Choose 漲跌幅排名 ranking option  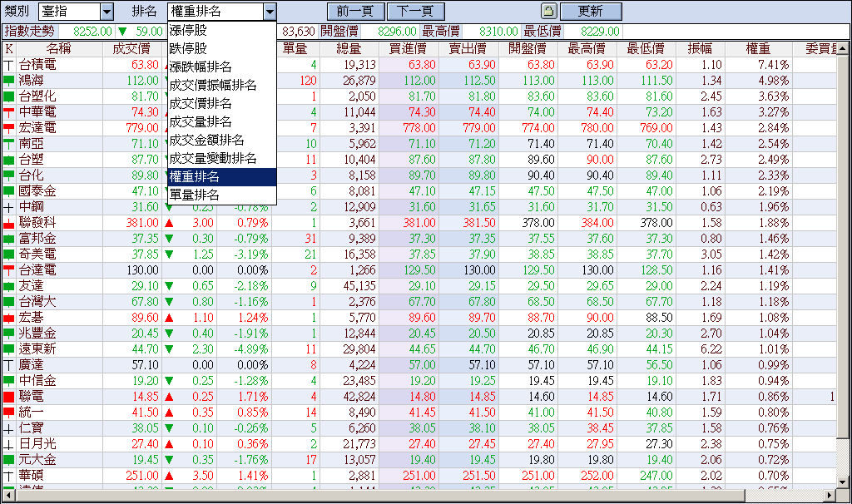222,67
